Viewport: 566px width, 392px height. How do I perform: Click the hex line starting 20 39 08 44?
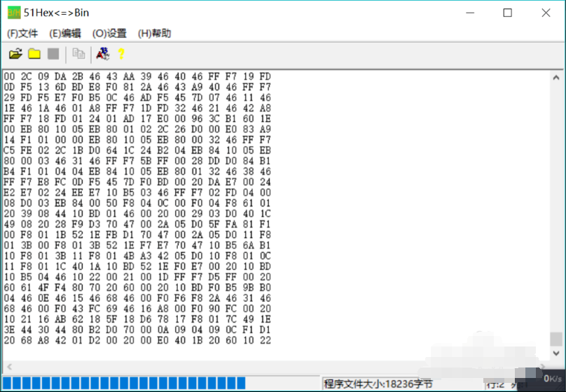pyautogui.click(x=137, y=213)
